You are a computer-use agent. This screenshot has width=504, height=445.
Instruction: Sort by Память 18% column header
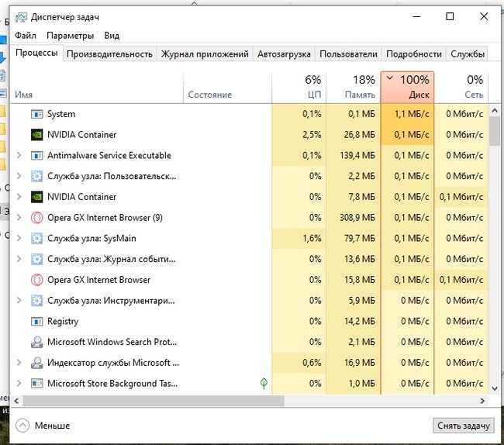pos(353,88)
